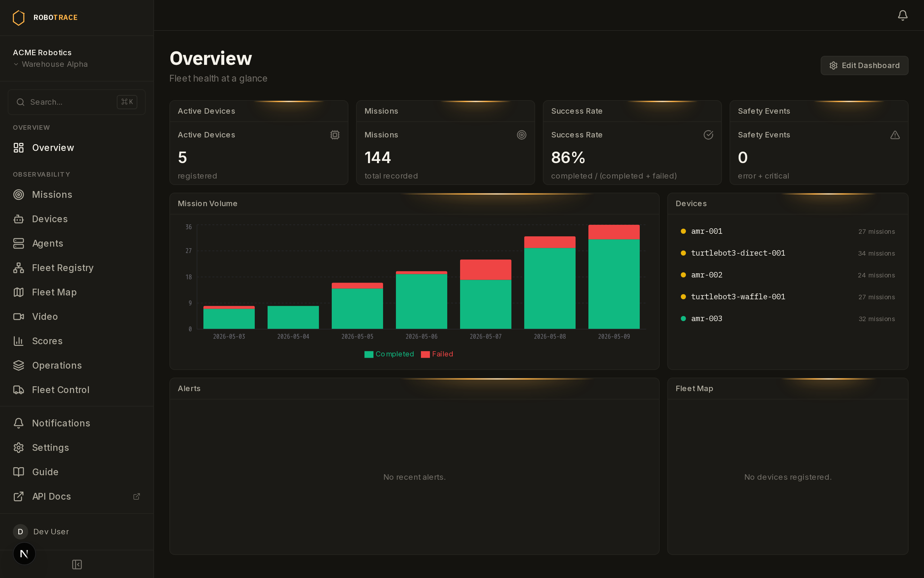Screen dimensions: 924x578
Task: Click the search magnifier icon in the sidebar
Action: (21, 102)
